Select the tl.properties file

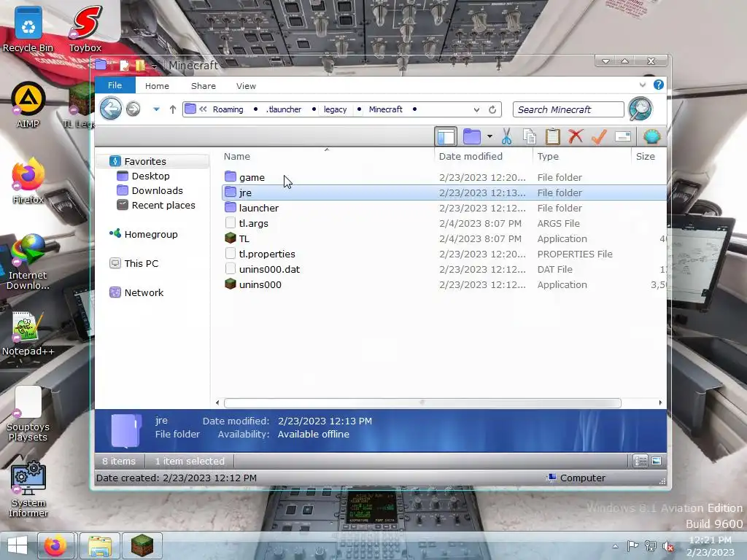pos(444,254)
